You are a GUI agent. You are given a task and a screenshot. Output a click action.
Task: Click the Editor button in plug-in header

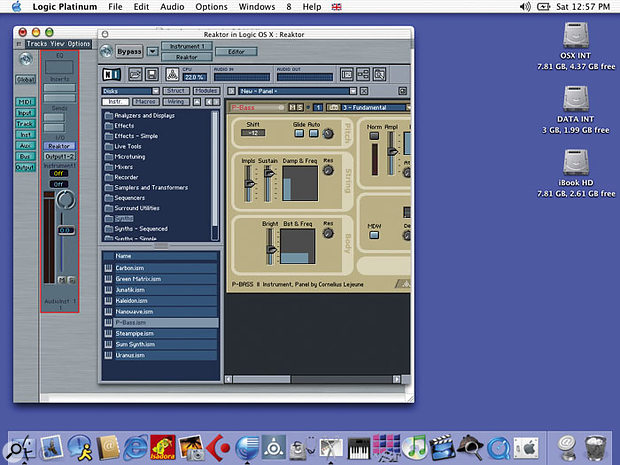tap(236, 51)
